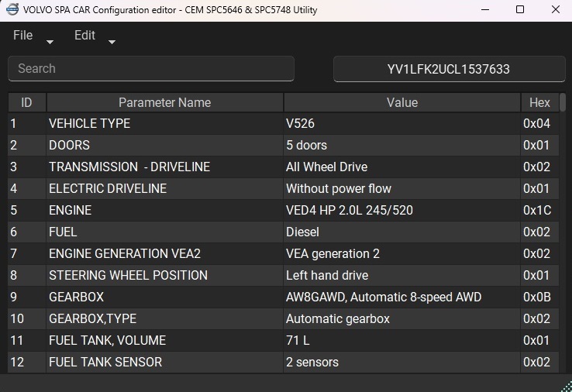572x392 pixels.
Task: Close the Configuration editor window
Action: 556,10
